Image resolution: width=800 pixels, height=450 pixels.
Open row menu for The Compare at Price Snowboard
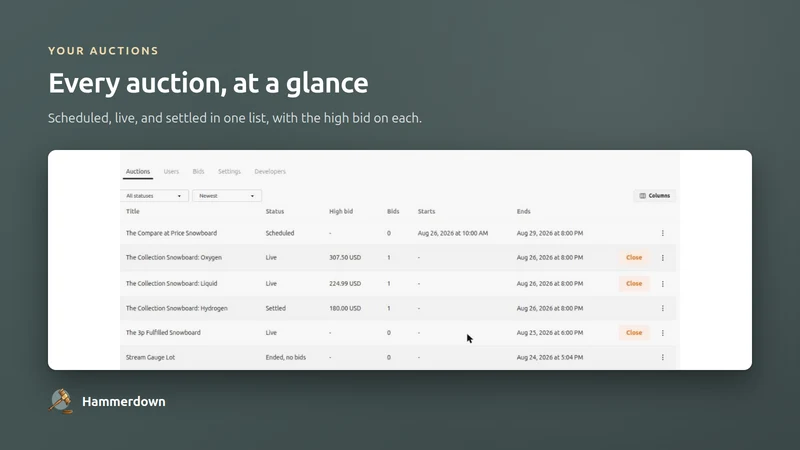click(663, 233)
